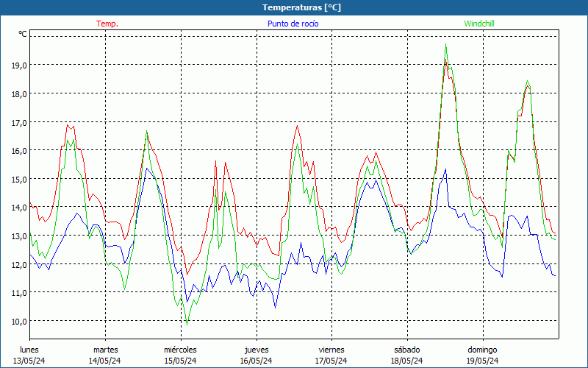
Task: Click the 17,0 y-axis value
Action: pyautogui.click(x=20, y=122)
